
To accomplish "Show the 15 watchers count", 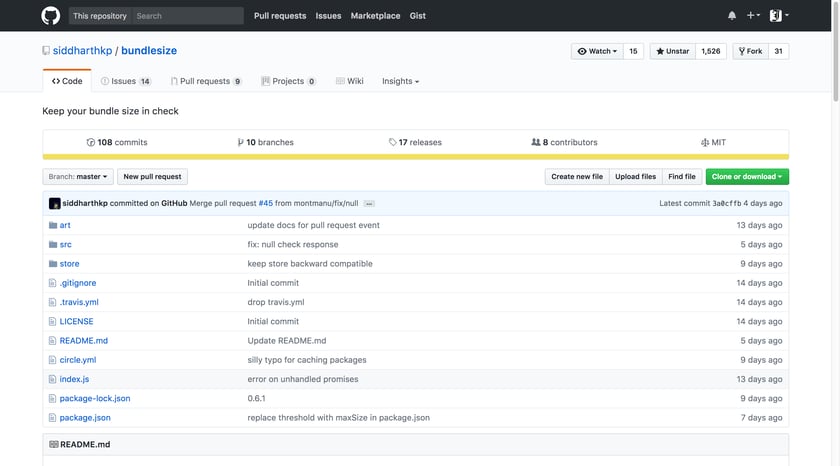I will [633, 51].
